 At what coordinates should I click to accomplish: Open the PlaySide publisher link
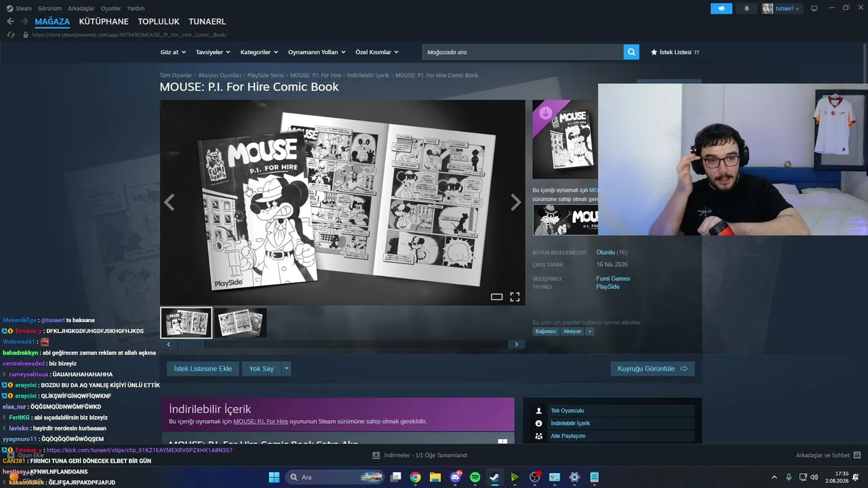pos(608,287)
